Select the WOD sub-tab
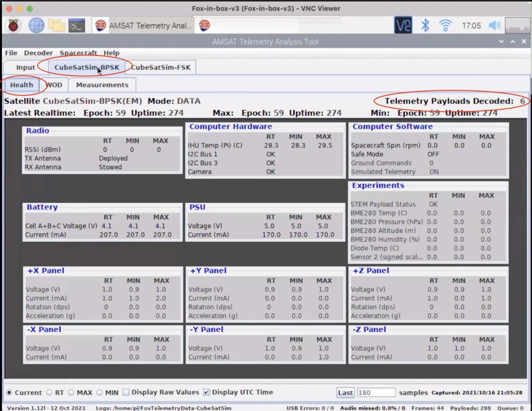Viewport: 532px width, 411px height. coord(54,85)
